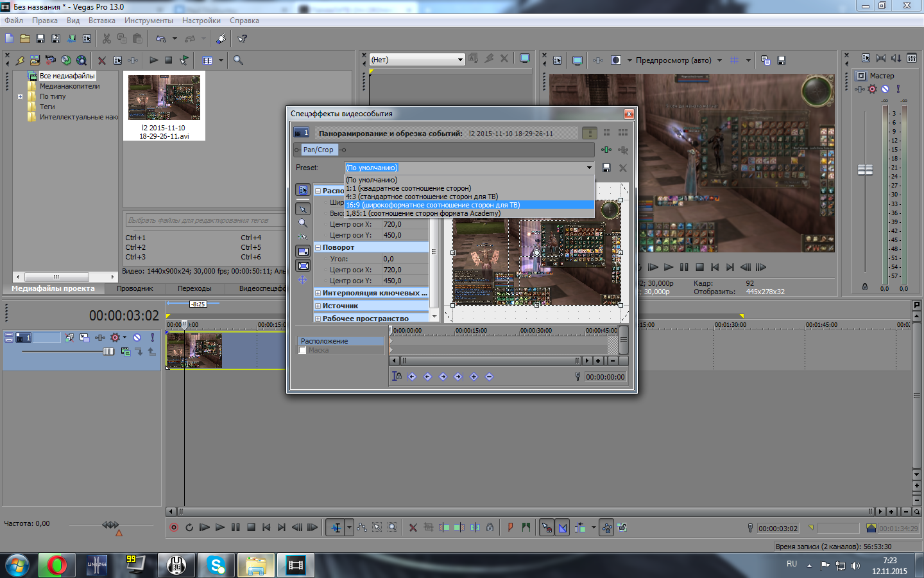This screenshot has height=578, width=924.
Task: Launch Skype from the Windows taskbar
Action: click(216, 565)
